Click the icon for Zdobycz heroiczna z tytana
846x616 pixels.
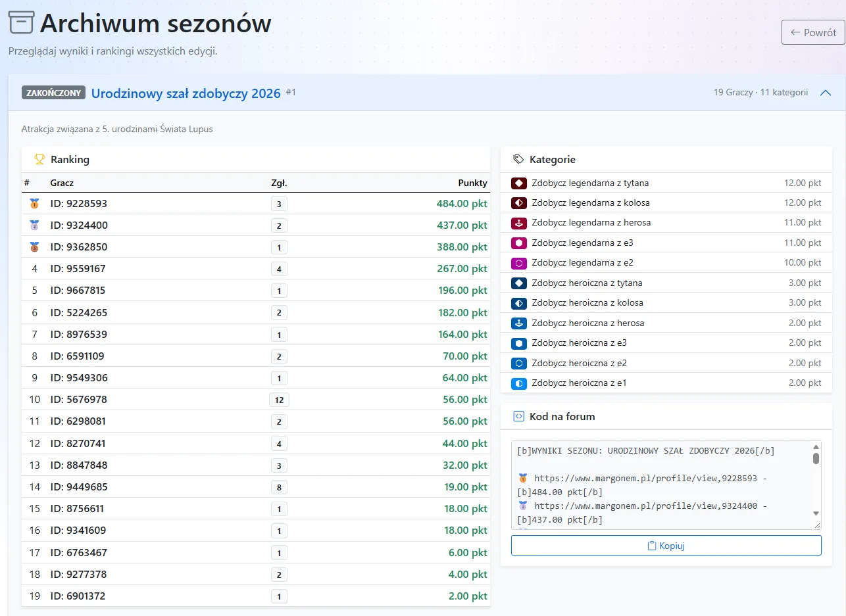519,283
